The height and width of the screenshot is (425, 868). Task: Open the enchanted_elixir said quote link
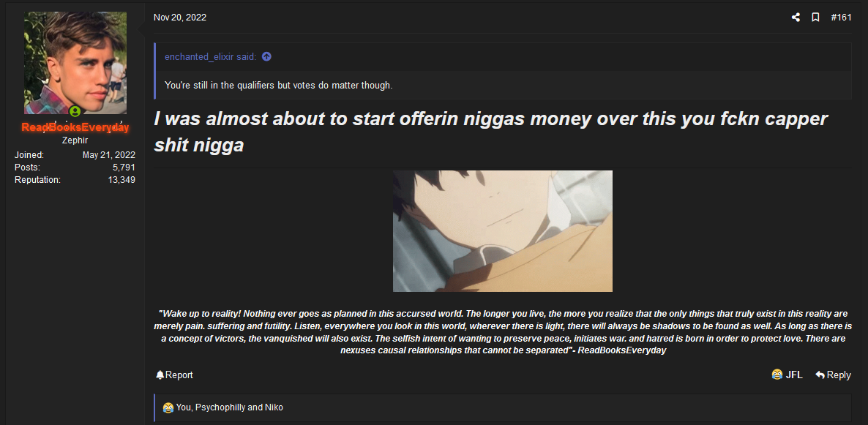210,56
